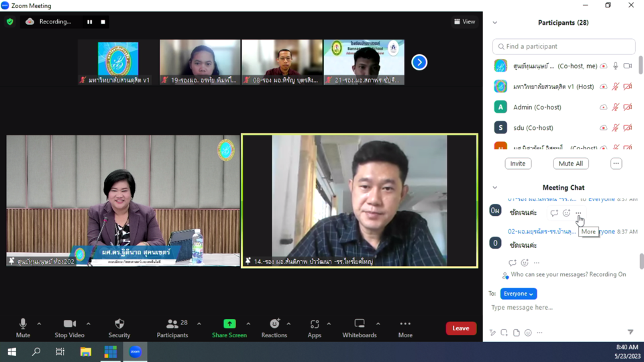Click the Mute All button
644x362 pixels.
pos(571,164)
